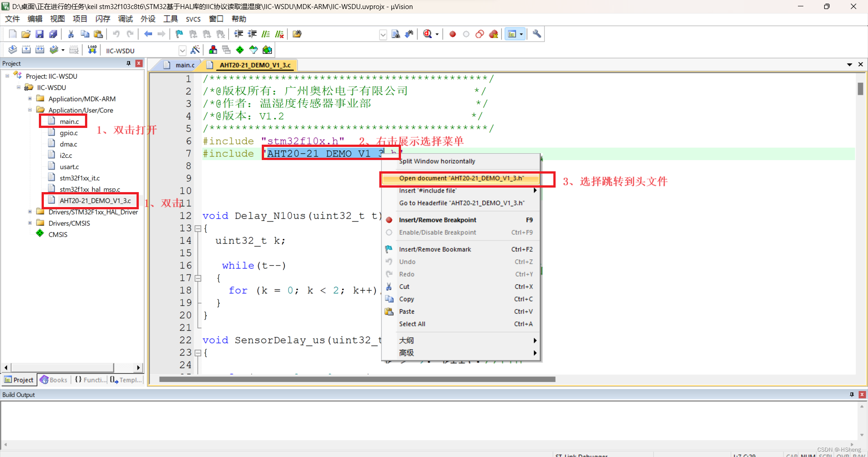Open the find text combo box dropdown
Screen dimensions: 868x457
[383, 34]
